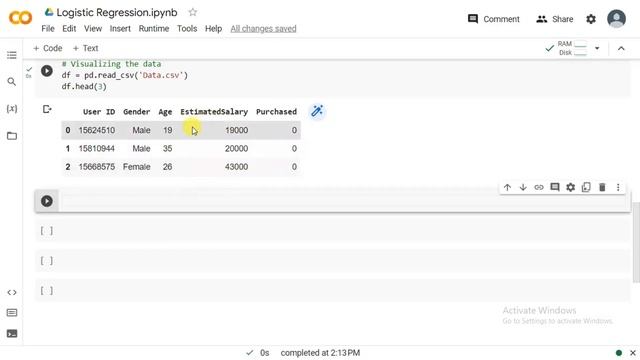
Task: Click into the empty selected code cell
Action: point(344,201)
